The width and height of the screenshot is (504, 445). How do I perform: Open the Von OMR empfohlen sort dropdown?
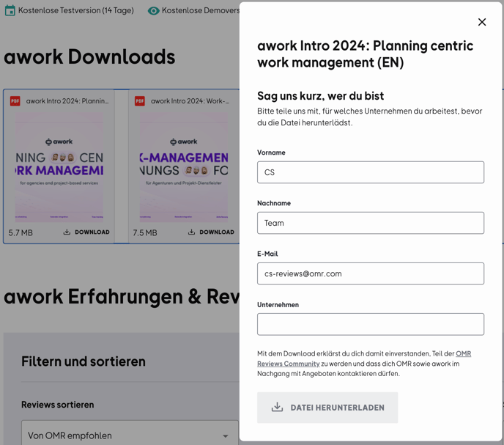pyautogui.click(x=125, y=435)
